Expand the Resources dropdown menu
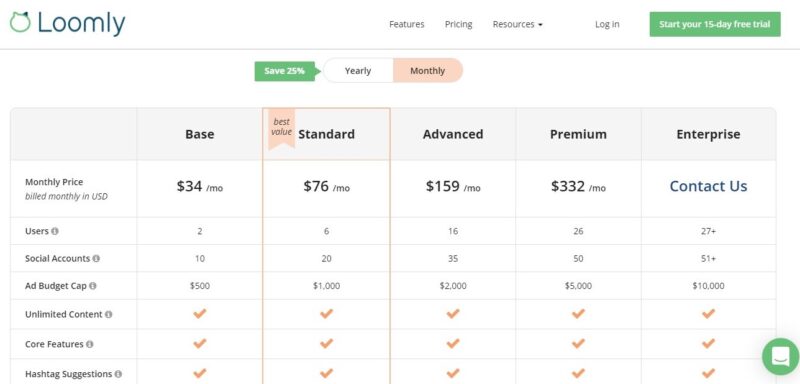 [517, 24]
